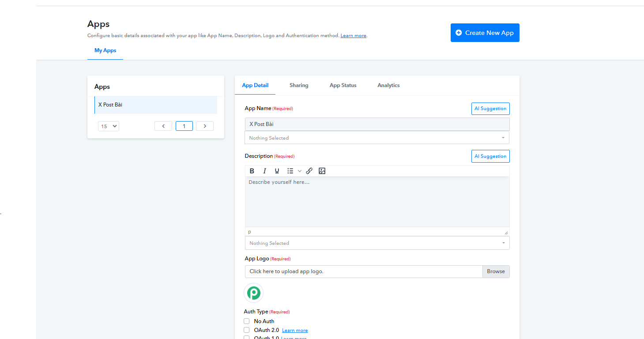This screenshot has width=644, height=339.
Task: Switch to the App Detail tab
Action: point(255,85)
